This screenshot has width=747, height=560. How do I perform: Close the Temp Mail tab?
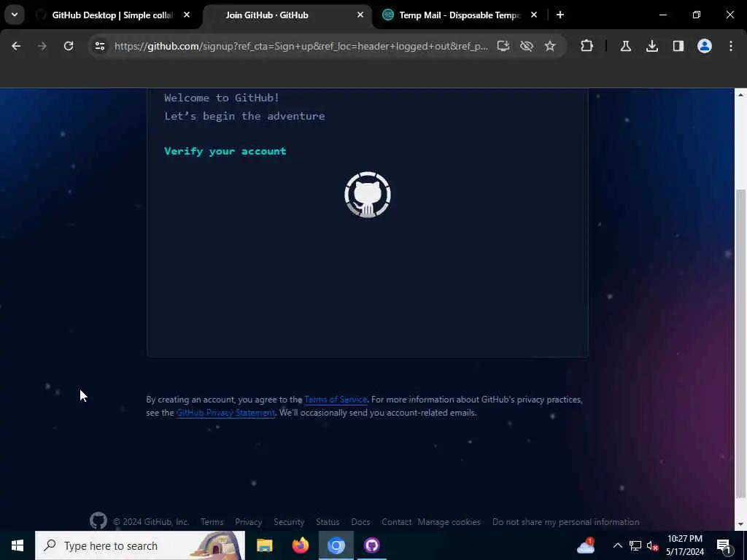pyautogui.click(x=534, y=15)
